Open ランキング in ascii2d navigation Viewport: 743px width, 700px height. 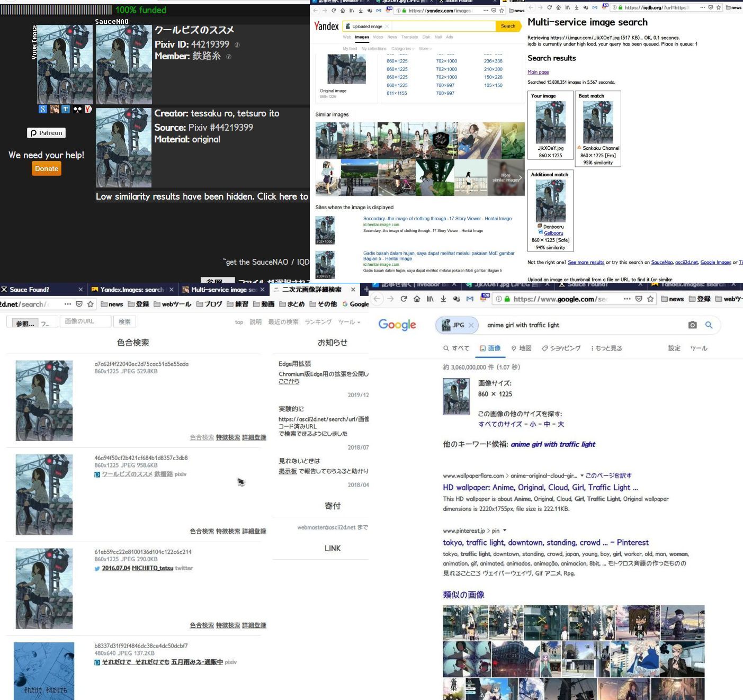[318, 322]
